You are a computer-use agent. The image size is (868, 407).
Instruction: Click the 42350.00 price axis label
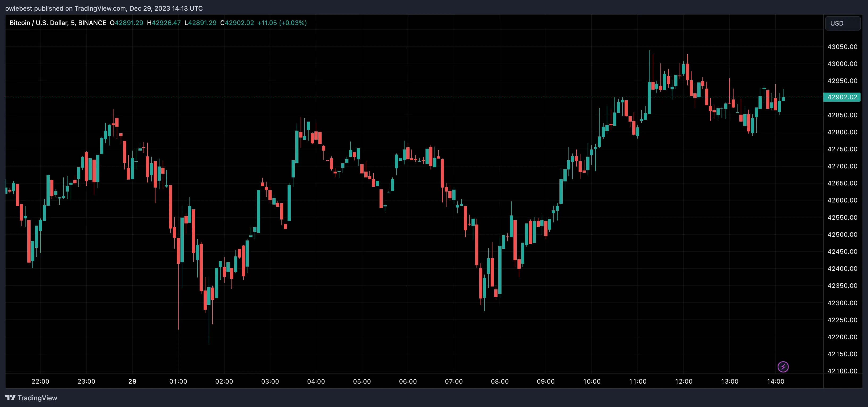click(842, 286)
